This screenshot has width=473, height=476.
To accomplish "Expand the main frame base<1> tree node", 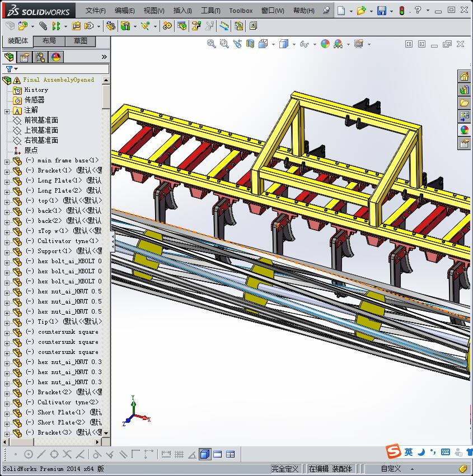I will pos(7,161).
